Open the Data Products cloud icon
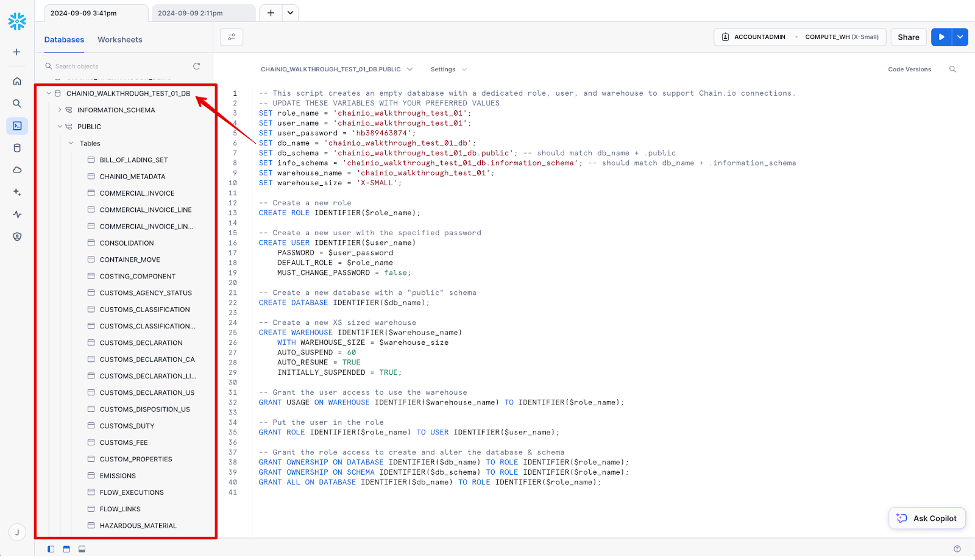 click(17, 170)
